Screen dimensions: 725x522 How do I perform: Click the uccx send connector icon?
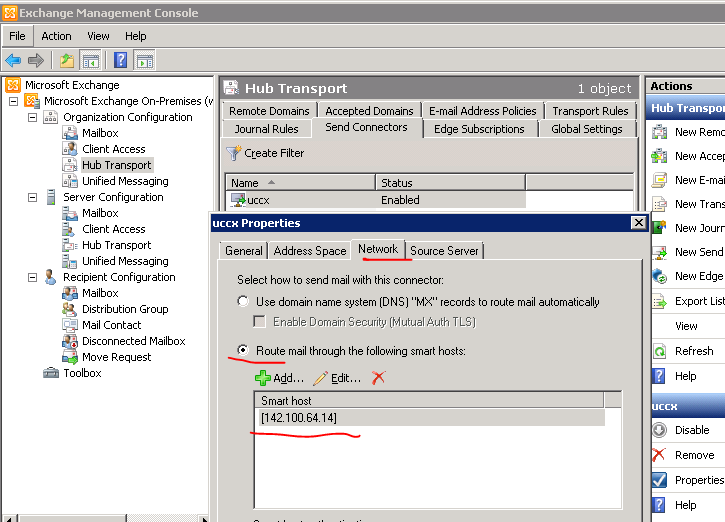pos(238,200)
